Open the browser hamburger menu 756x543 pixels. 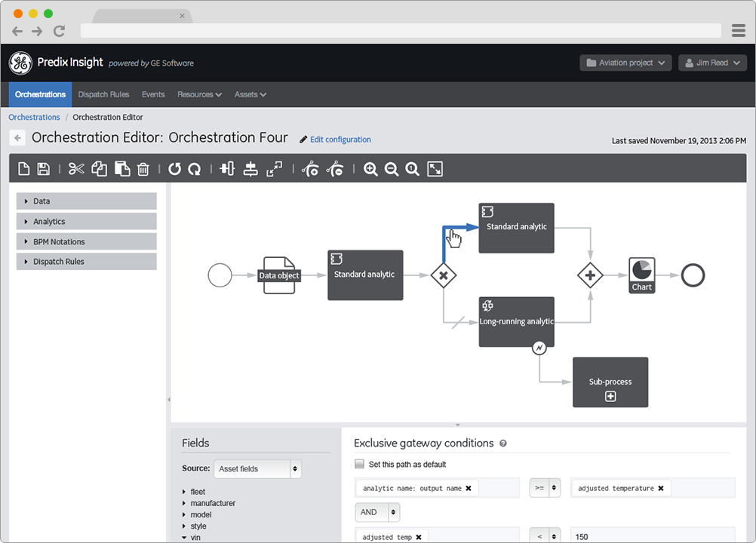point(738,30)
